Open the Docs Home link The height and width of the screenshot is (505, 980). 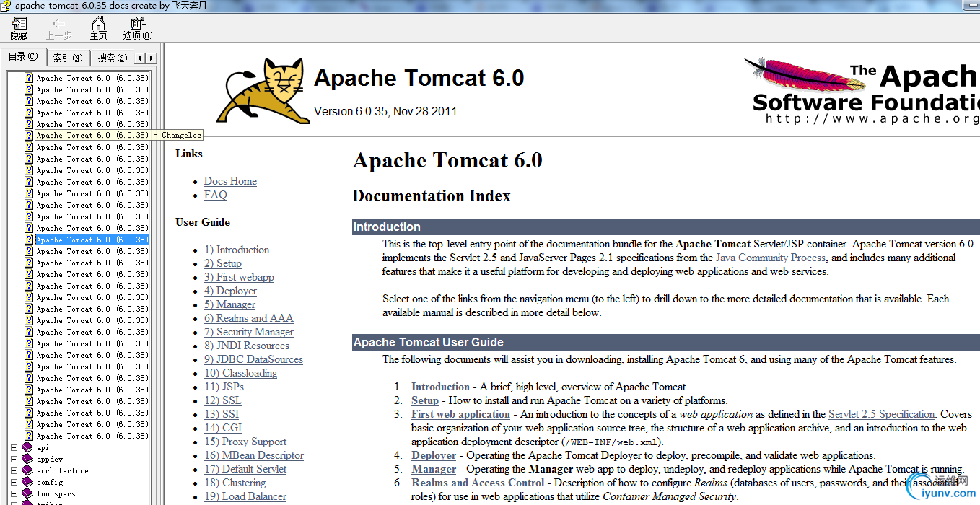pos(230,181)
